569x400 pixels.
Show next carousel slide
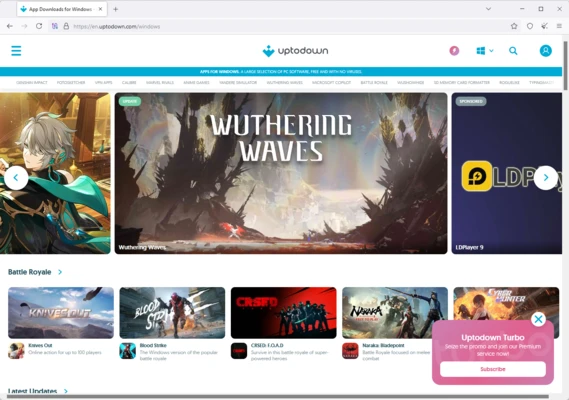[x=545, y=177]
